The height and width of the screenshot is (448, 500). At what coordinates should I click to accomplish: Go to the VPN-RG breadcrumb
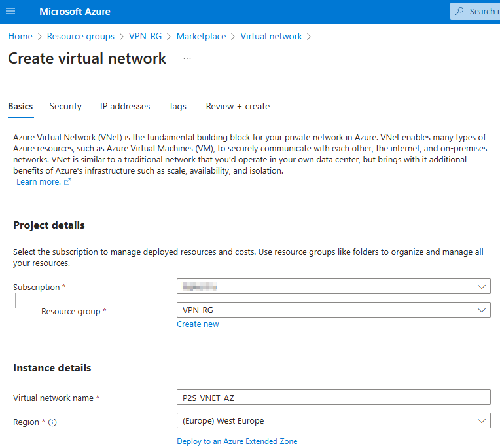tap(145, 37)
